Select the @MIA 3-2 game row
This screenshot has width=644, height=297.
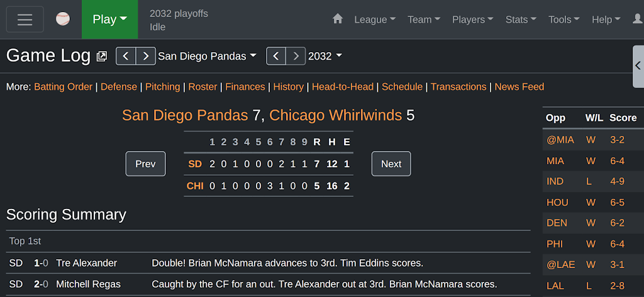(593, 140)
